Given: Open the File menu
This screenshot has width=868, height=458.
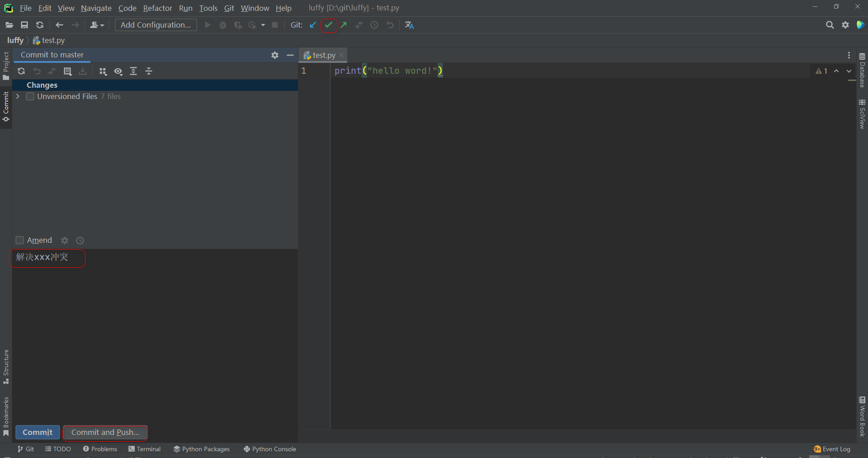Looking at the screenshot, I should point(26,8).
